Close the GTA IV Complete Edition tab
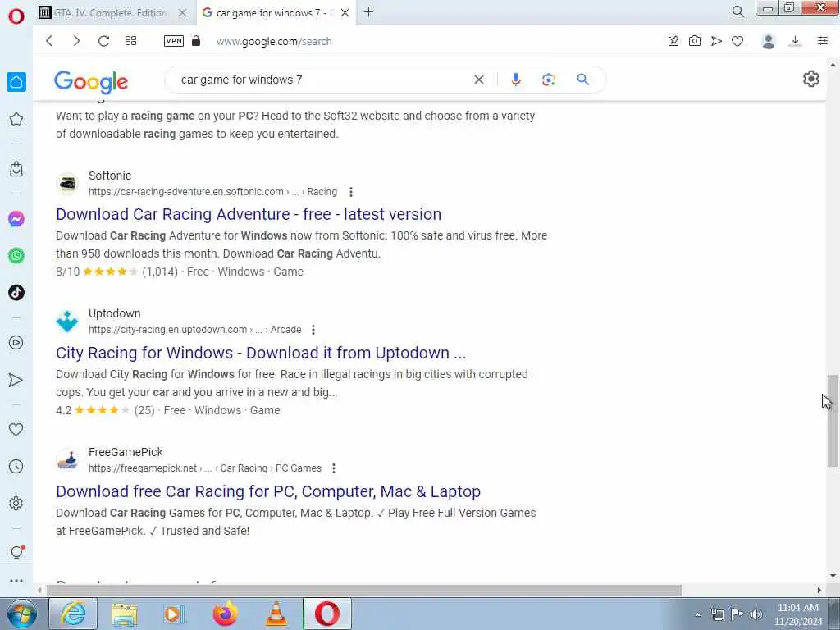The width and height of the screenshot is (840, 630). click(183, 12)
